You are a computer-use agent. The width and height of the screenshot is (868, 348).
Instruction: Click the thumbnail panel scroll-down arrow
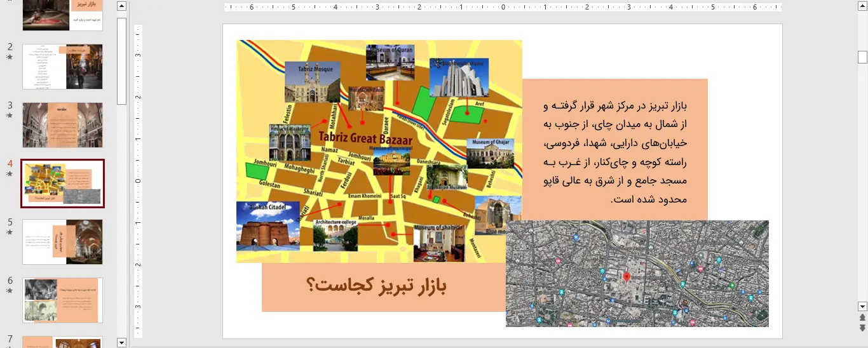pos(122,342)
